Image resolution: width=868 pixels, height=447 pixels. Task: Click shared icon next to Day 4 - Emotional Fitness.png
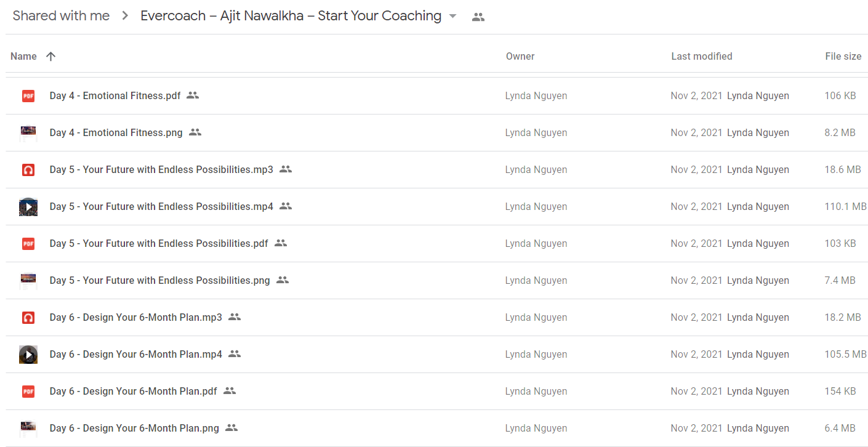pyautogui.click(x=195, y=132)
